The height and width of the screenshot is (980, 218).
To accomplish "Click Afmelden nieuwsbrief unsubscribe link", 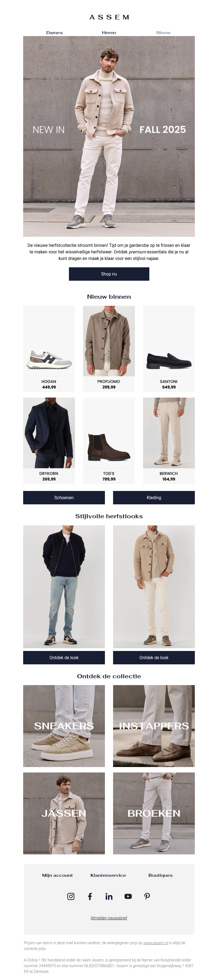I will (109, 918).
